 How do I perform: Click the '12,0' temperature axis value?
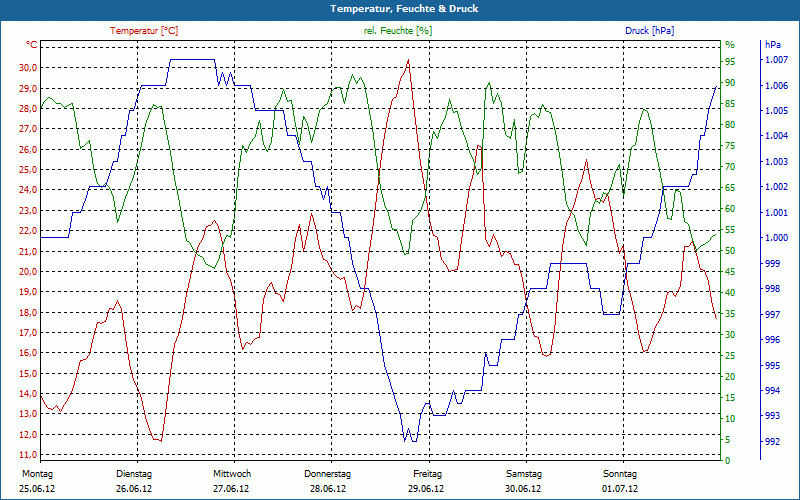coord(29,435)
